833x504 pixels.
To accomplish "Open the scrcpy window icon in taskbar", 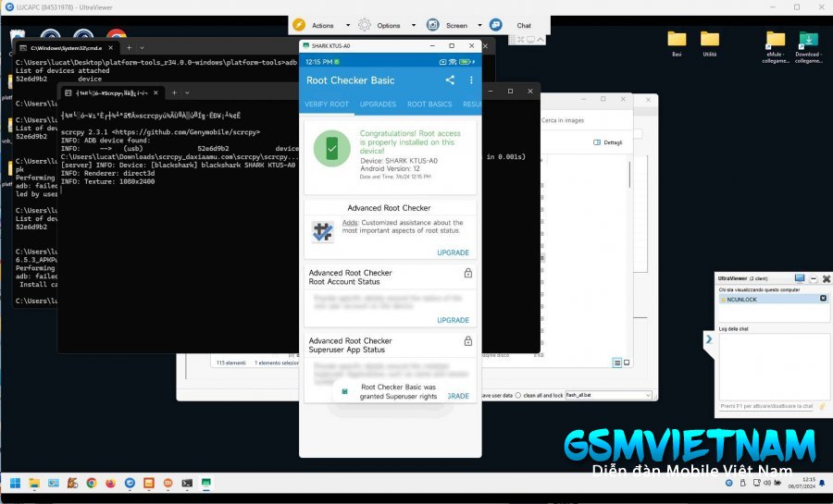I will click(x=206, y=483).
